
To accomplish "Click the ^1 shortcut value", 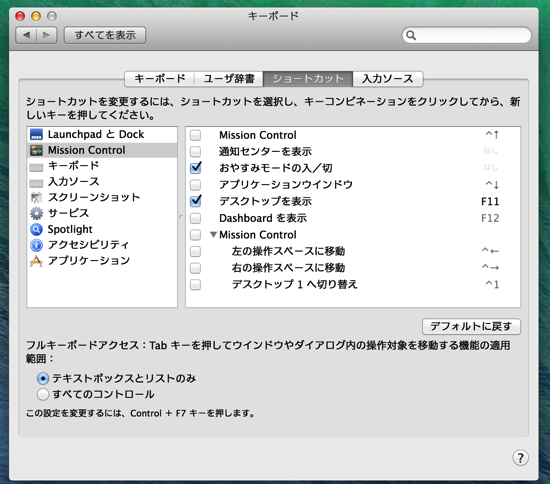I will (x=492, y=284).
